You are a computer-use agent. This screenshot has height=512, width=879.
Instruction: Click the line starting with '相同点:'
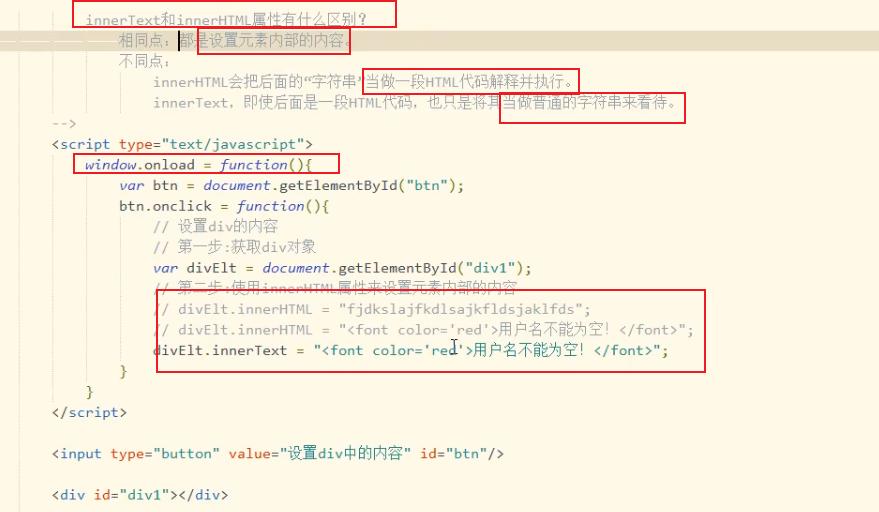point(235,40)
